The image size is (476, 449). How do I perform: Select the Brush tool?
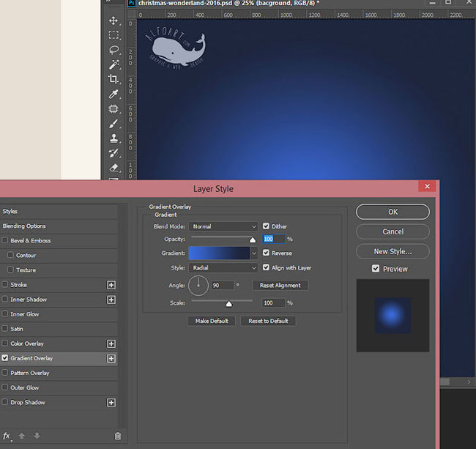[114, 124]
